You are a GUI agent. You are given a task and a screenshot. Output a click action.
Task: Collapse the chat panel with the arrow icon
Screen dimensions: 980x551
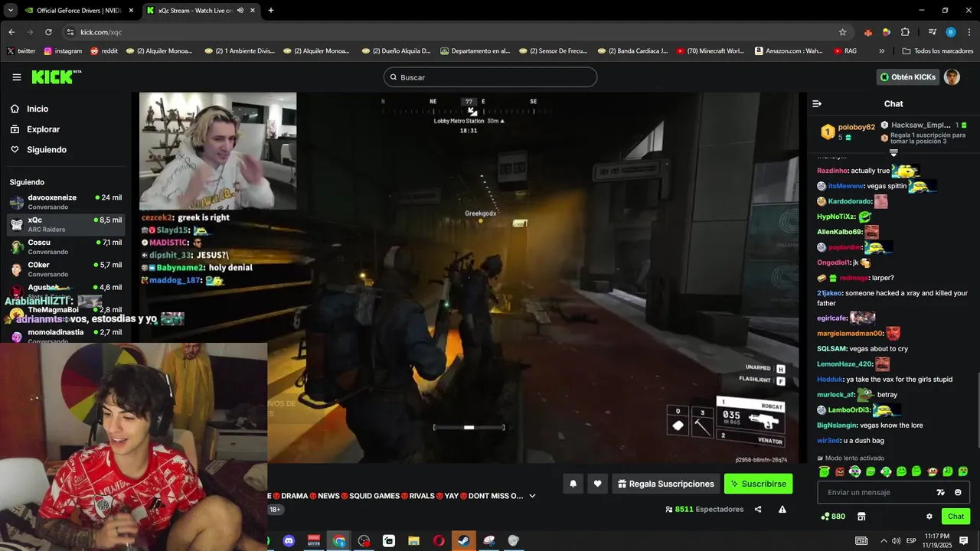pyautogui.click(x=817, y=104)
